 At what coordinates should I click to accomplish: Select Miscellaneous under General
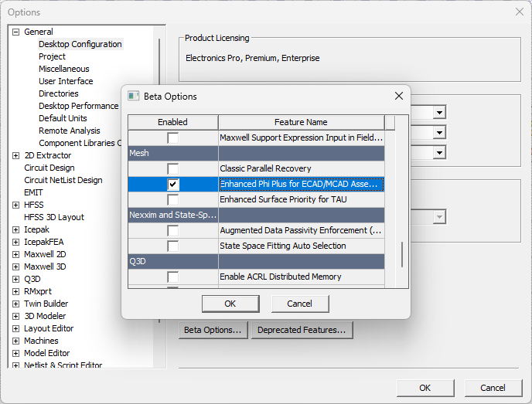pyautogui.click(x=63, y=69)
